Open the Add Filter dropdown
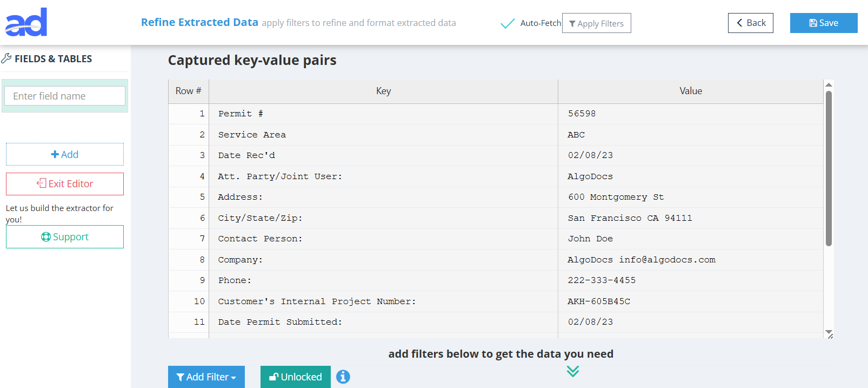Image resolution: width=868 pixels, height=388 pixels. [206, 377]
